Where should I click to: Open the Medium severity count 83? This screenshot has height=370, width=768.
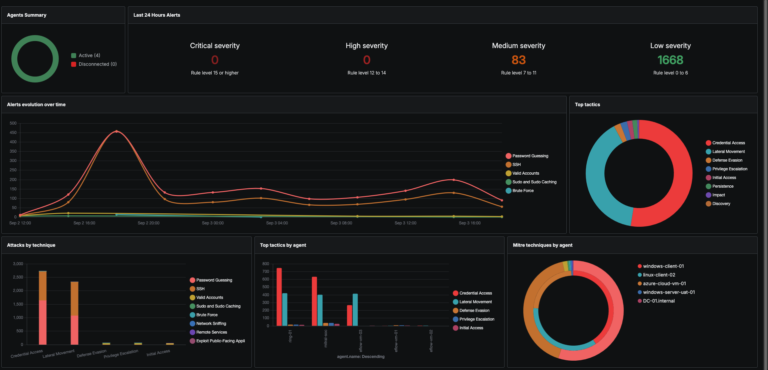point(518,60)
